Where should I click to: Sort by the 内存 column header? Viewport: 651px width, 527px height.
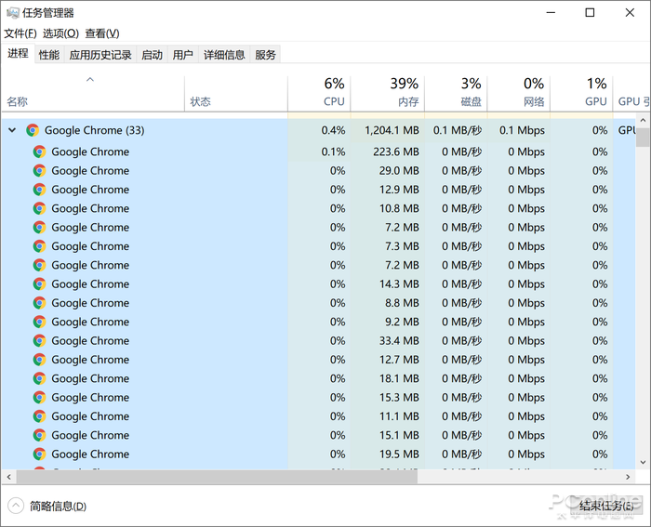[387, 93]
